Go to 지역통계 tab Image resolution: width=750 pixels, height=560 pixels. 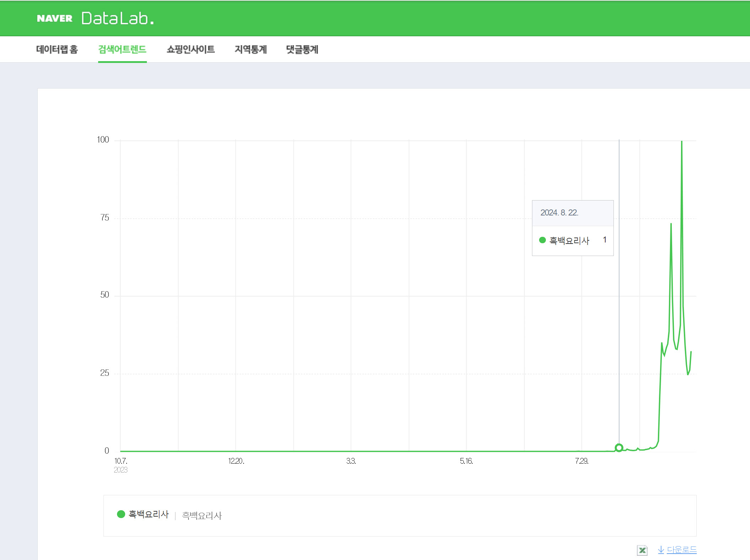pos(250,49)
